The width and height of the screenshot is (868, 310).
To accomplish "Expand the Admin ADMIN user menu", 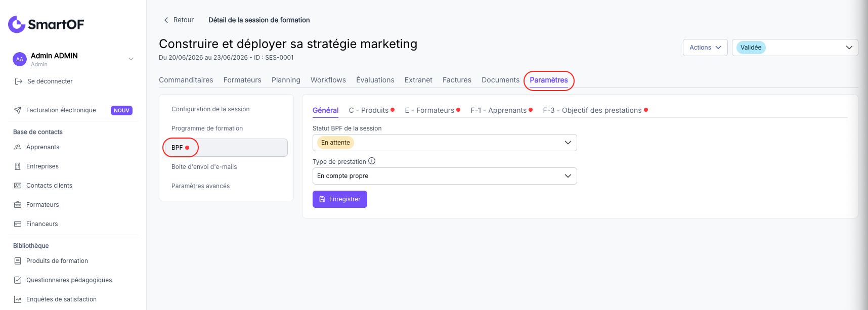I will (131, 59).
